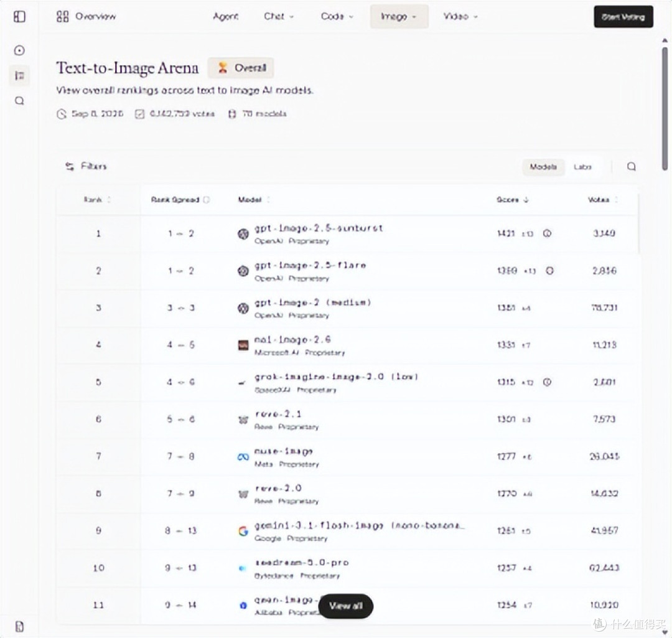Screen dimensions: 672x638
Task: Open the Filters button
Action: pos(86,166)
